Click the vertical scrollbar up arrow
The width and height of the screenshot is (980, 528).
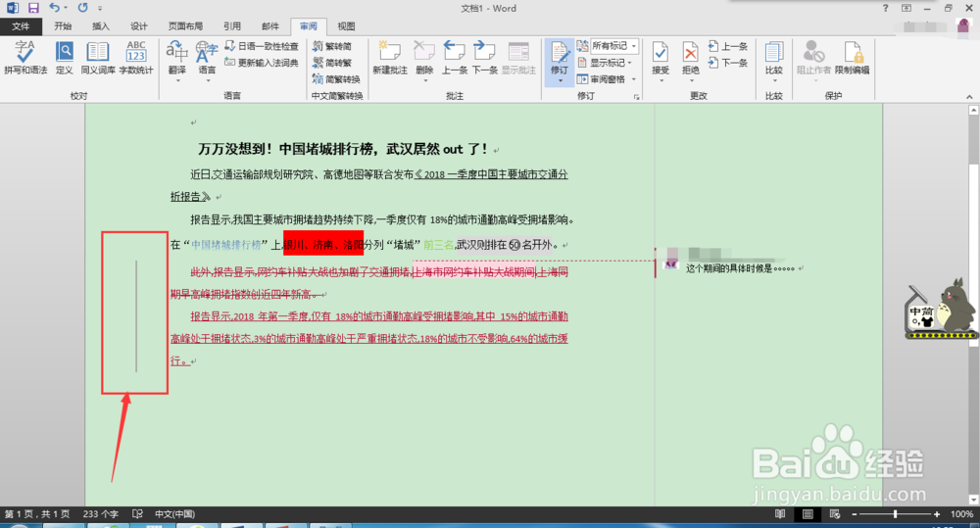(x=973, y=110)
